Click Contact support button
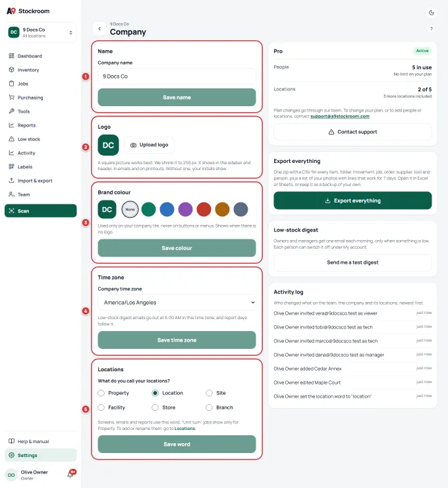The width and height of the screenshot is (448, 488). (x=352, y=132)
